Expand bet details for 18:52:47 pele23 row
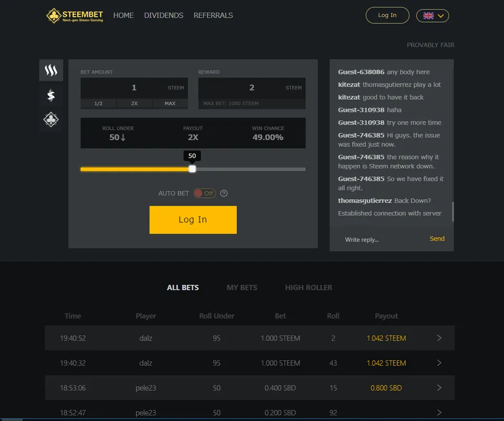Image resolution: width=504 pixels, height=421 pixels. (439, 412)
